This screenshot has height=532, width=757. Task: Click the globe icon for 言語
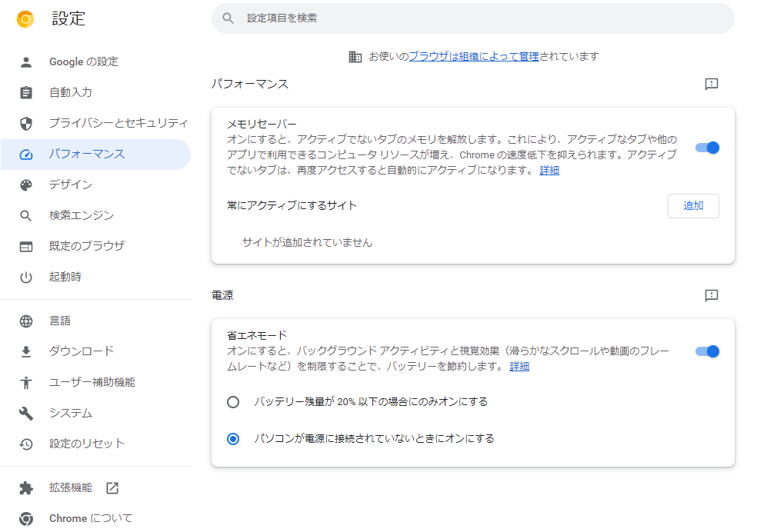tap(26, 321)
